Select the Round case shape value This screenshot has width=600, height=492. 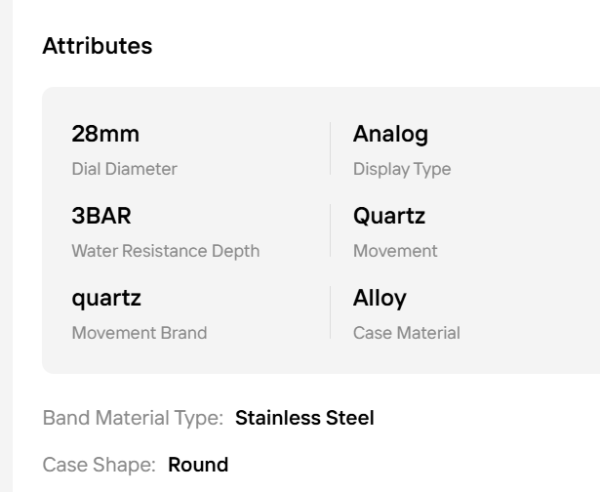point(198,464)
